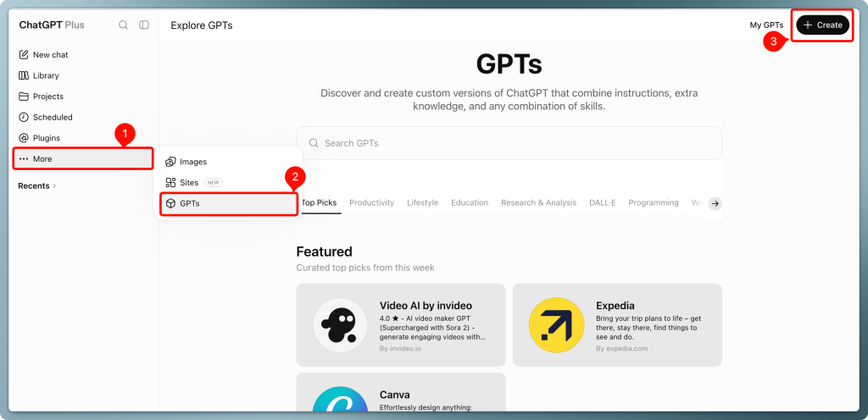Click the Explore GPTs header text
This screenshot has height=420, width=868.
pyautogui.click(x=202, y=25)
